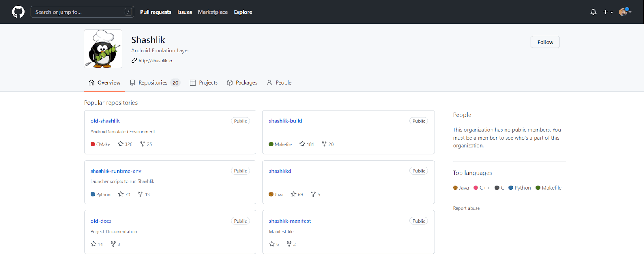Expand the plus create-new dropdown

pyautogui.click(x=608, y=12)
